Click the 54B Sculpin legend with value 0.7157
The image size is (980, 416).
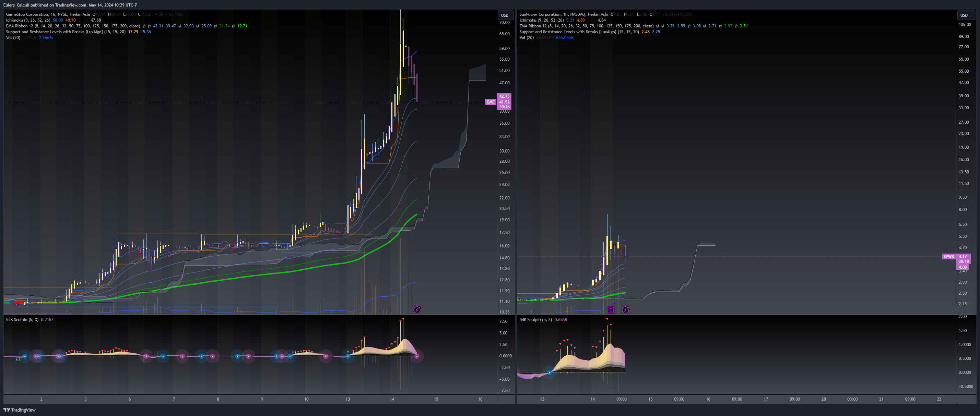(29, 319)
